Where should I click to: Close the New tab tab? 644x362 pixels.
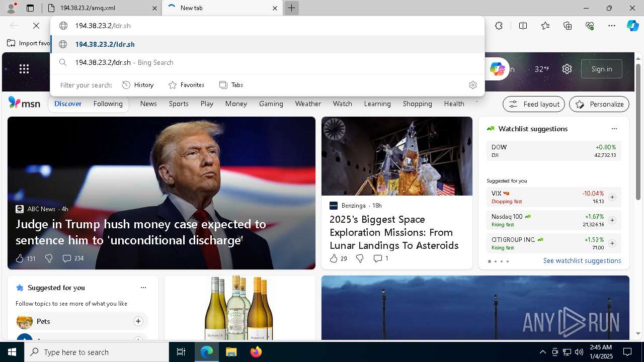(x=275, y=8)
